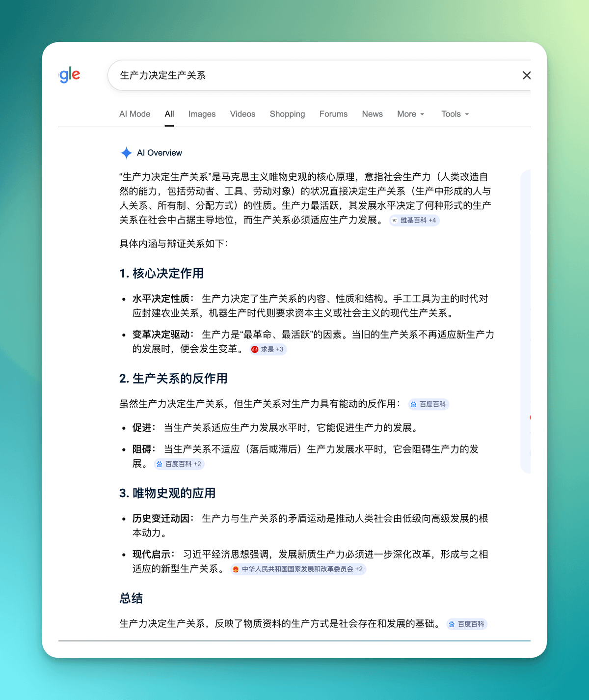589x700 pixels.
Task: Open the 百度百科 +2 source chip
Action: pyautogui.click(x=179, y=464)
